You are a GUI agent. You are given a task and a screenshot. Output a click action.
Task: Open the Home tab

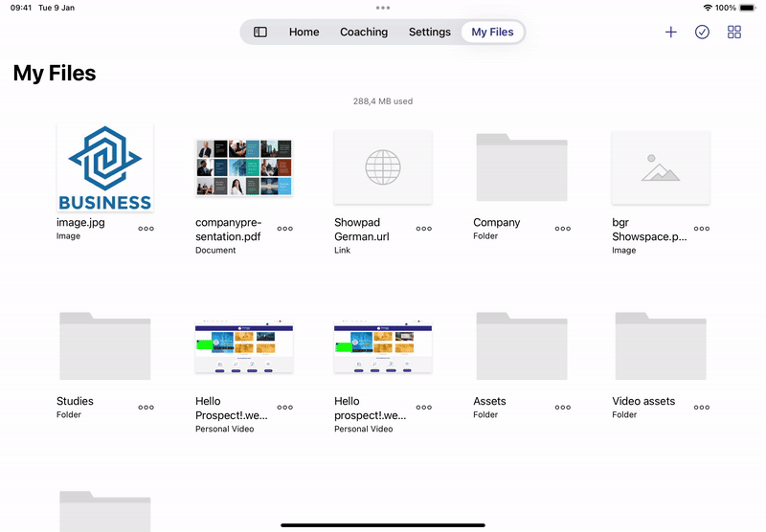point(304,32)
